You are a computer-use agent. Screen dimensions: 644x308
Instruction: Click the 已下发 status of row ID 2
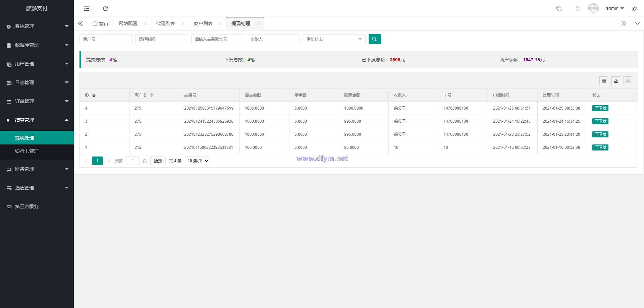[600, 134]
